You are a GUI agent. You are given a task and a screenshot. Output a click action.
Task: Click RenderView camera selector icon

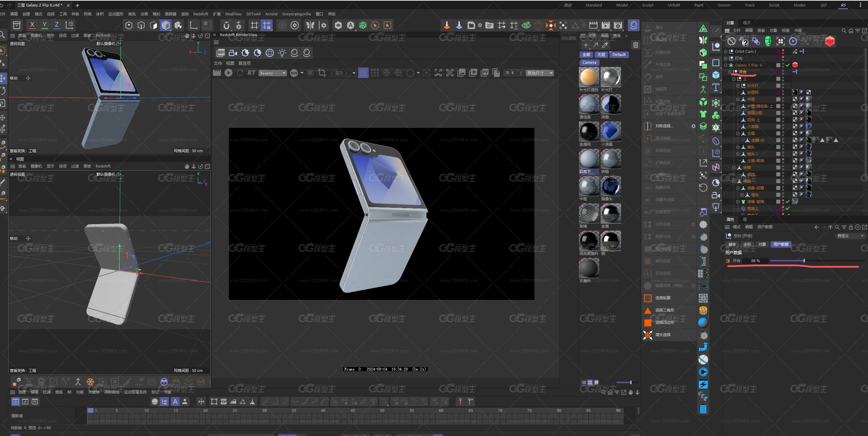click(233, 53)
